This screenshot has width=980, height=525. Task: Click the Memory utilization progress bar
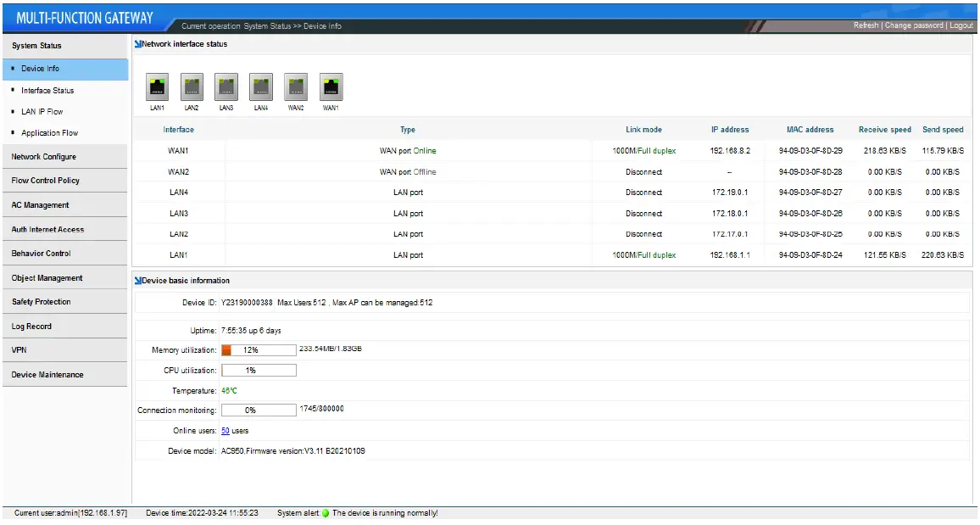[259, 349]
